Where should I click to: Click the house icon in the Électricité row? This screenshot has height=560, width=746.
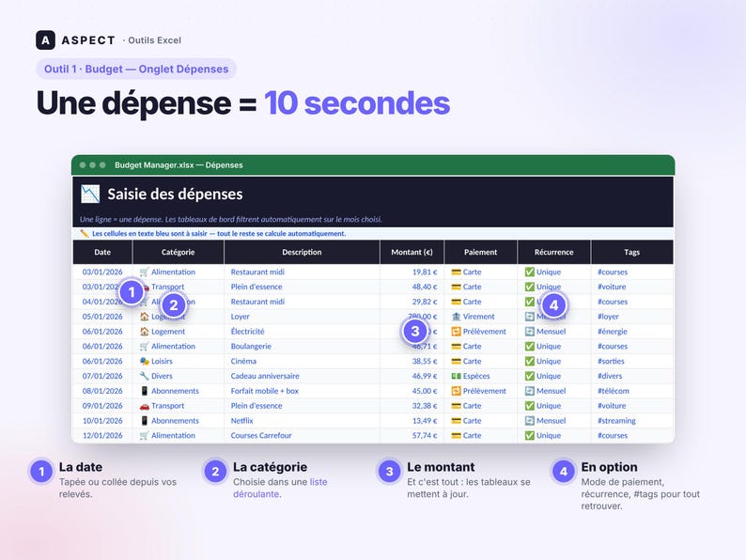[144, 331]
